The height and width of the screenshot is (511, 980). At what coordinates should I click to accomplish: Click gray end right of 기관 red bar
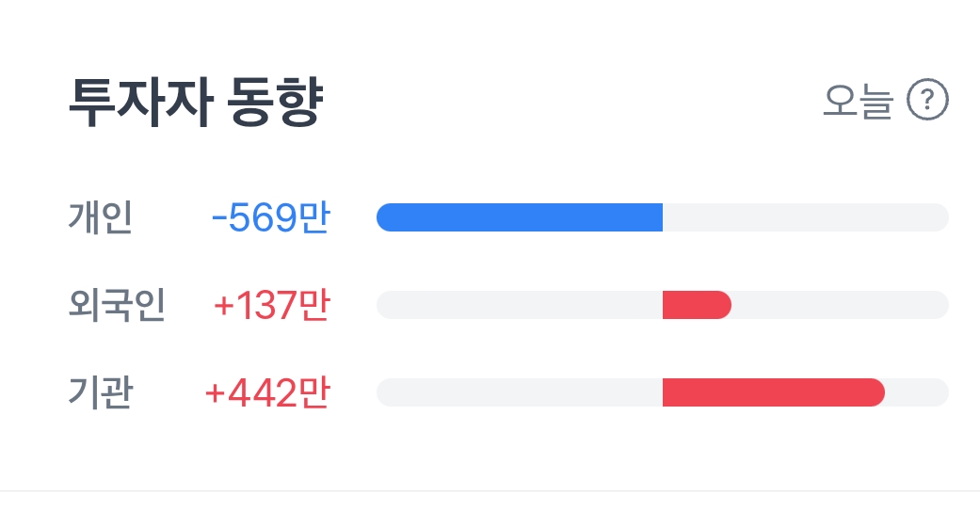click(917, 392)
